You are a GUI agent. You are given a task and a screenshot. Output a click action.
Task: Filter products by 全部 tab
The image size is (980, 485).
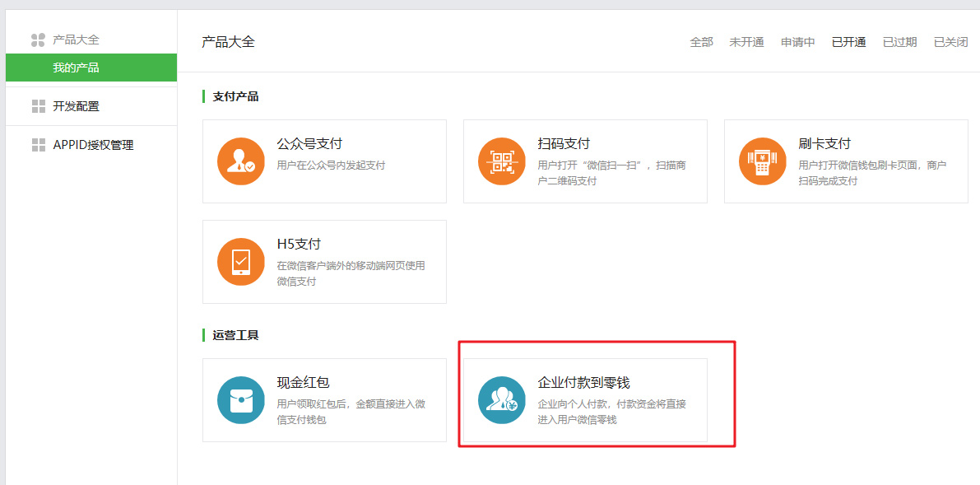[x=701, y=42]
